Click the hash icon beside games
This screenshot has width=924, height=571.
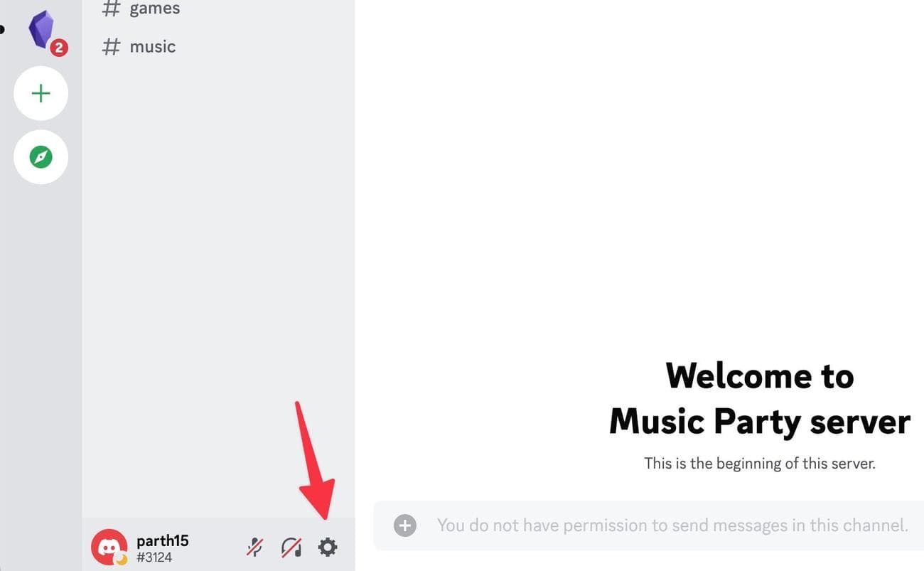(x=111, y=9)
